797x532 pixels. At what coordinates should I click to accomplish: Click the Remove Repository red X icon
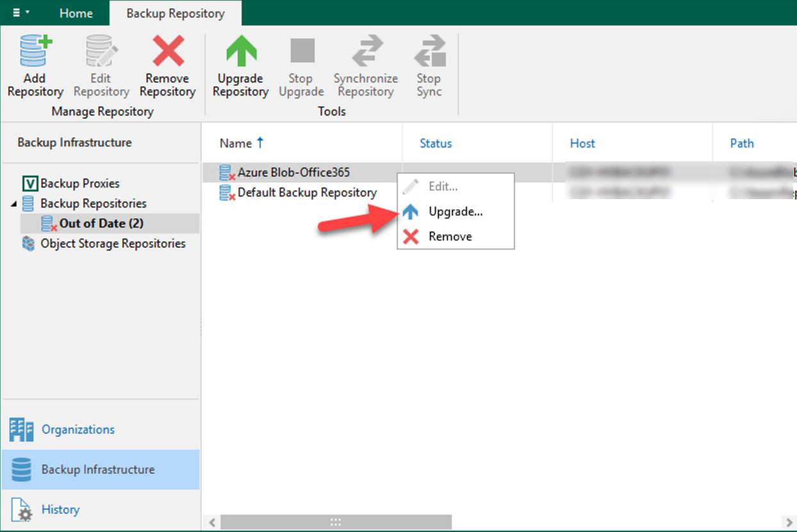pos(167,52)
